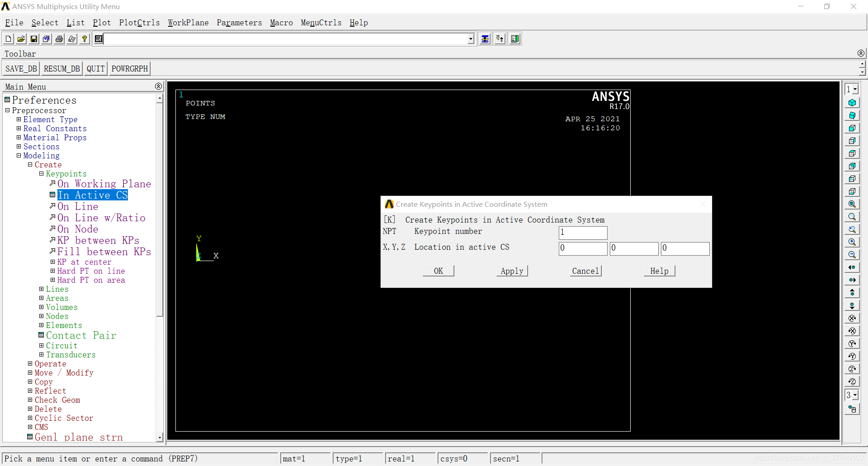The image size is (868, 466).
Task: Collapse the Modeling tree node
Action: click(x=19, y=156)
